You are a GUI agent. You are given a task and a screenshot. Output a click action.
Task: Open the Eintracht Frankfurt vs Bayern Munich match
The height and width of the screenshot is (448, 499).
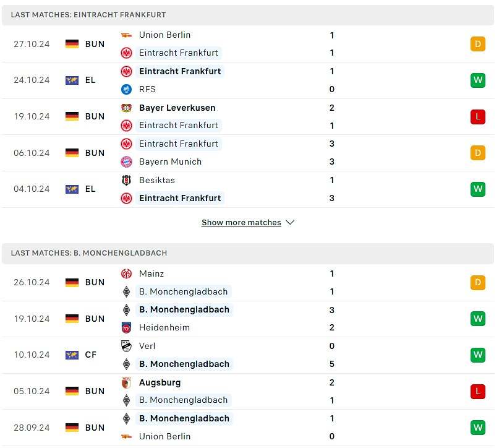[x=247, y=153]
